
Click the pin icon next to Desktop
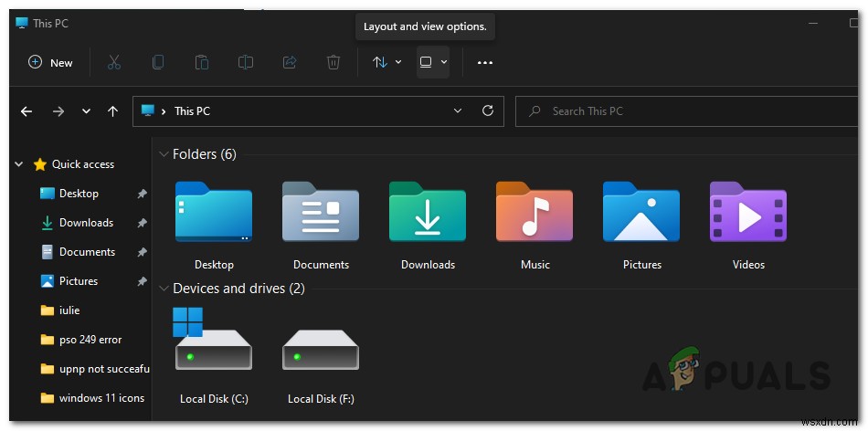[143, 194]
